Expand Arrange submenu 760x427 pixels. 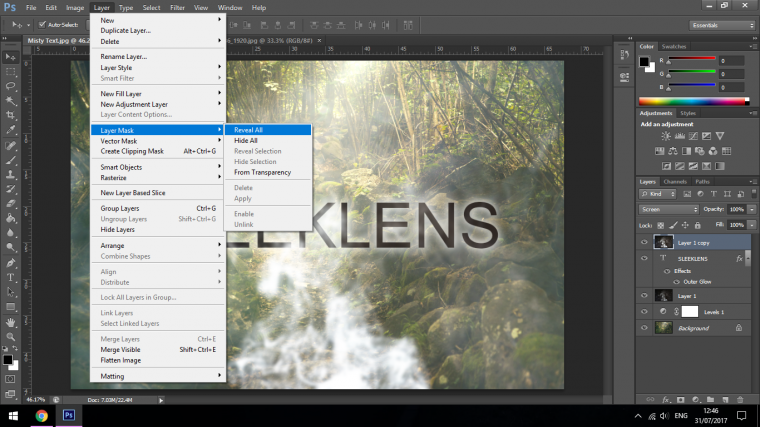(x=158, y=245)
